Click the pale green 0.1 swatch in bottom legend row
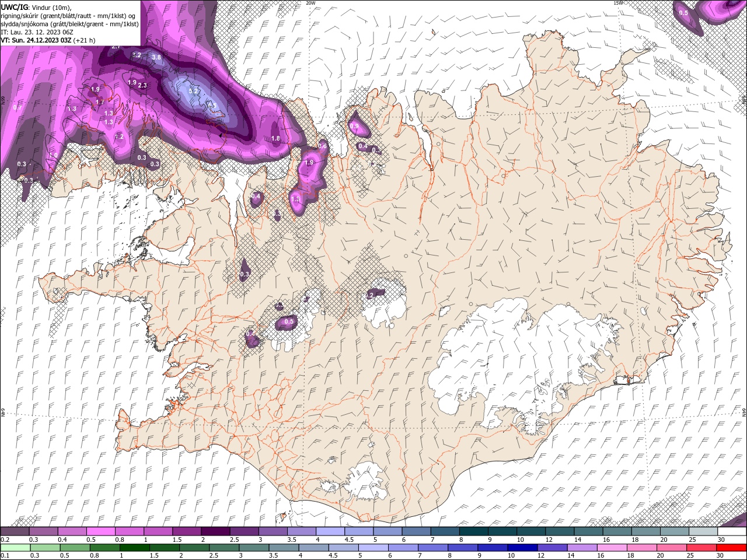Screen dimensions: 747x560 [15, 548]
